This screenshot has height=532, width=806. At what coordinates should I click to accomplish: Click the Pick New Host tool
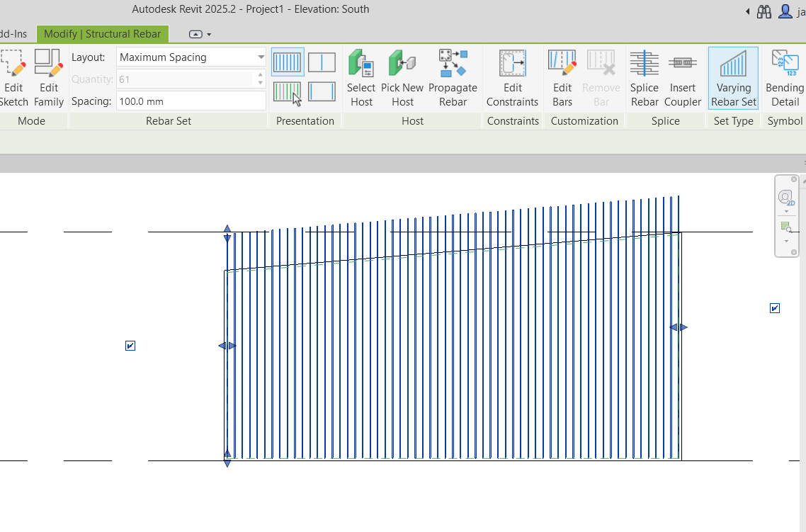[x=402, y=78]
